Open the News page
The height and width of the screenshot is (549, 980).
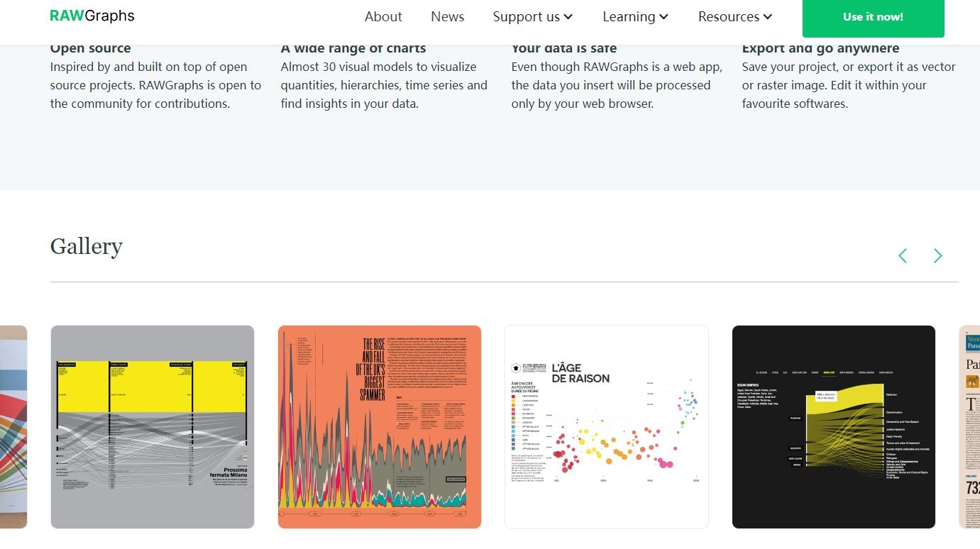(447, 16)
